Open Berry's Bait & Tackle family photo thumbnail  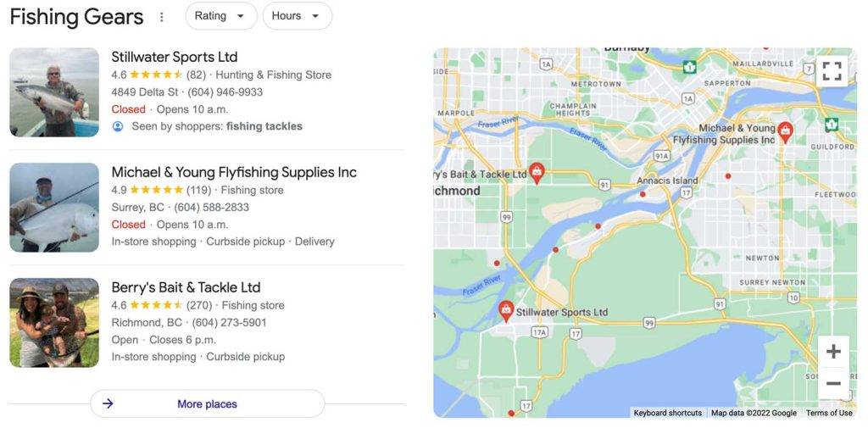[x=54, y=322]
